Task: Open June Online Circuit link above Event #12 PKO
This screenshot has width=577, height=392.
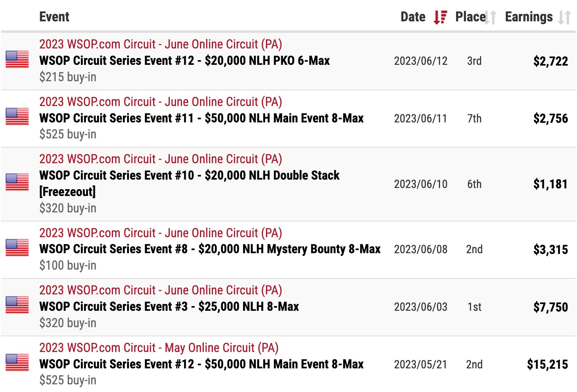Action: click(x=160, y=44)
